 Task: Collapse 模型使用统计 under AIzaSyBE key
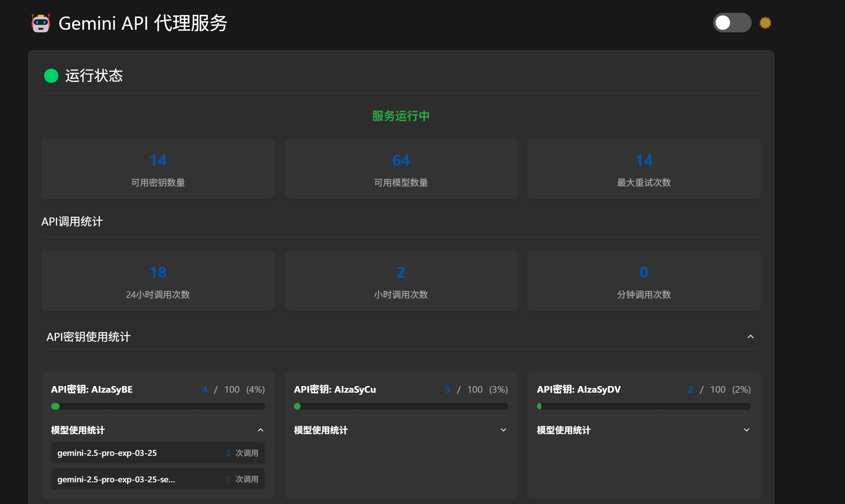[x=260, y=430]
